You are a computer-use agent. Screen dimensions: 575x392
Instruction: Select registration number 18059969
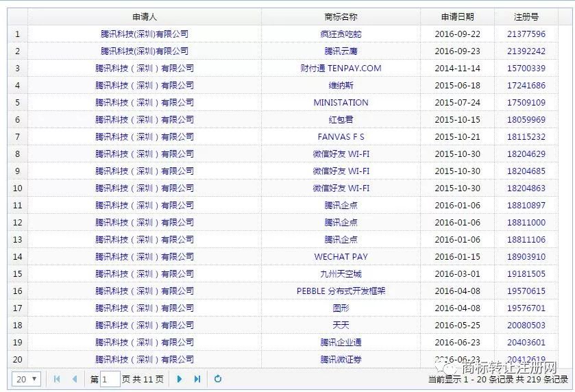(526, 119)
